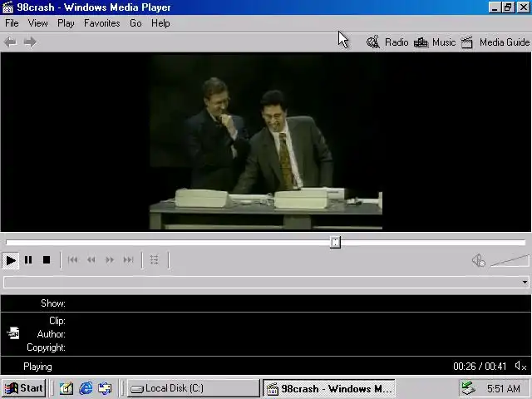Click the Show Desktop quick launch icon
This screenshot has width=532, height=399.
coord(66,388)
